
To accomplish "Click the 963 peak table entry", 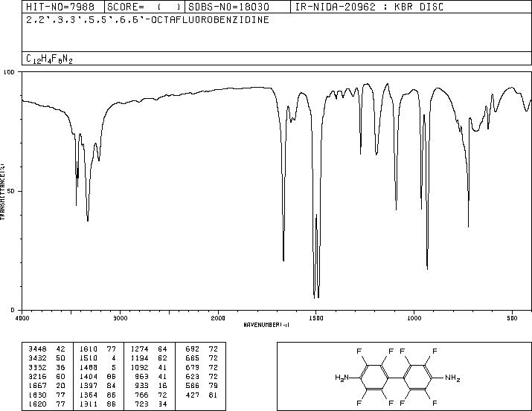I will tap(141, 377).
